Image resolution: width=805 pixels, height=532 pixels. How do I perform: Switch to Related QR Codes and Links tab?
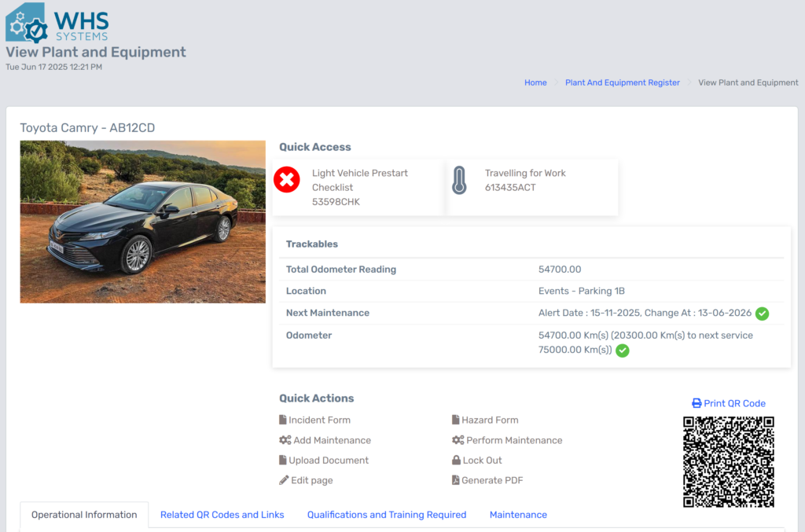point(222,515)
